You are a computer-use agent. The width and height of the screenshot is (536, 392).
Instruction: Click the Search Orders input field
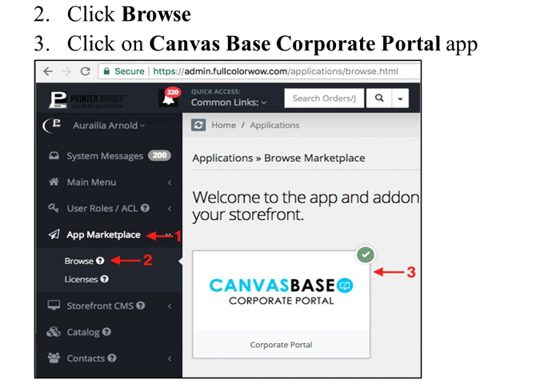pos(324,99)
